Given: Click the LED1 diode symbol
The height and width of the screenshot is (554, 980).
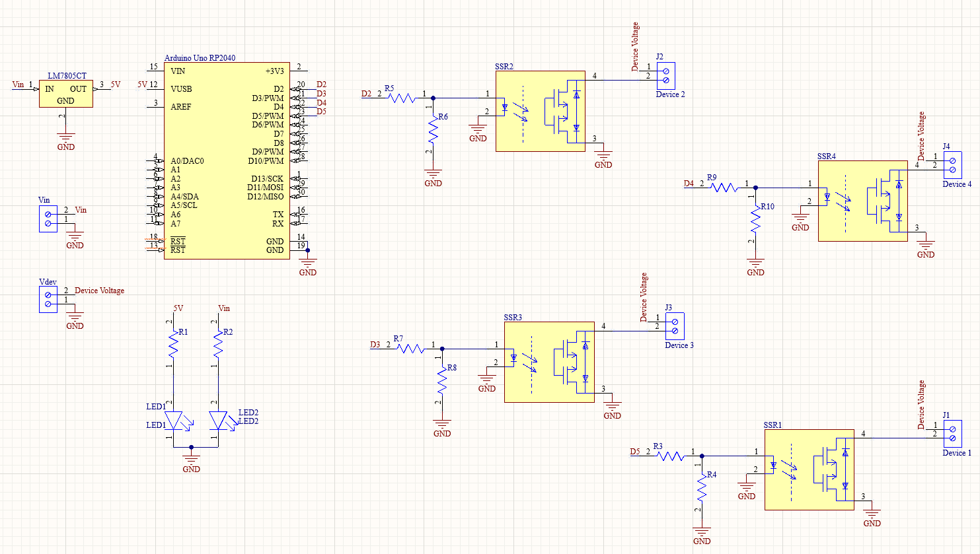Looking at the screenshot, I should pos(173,420).
